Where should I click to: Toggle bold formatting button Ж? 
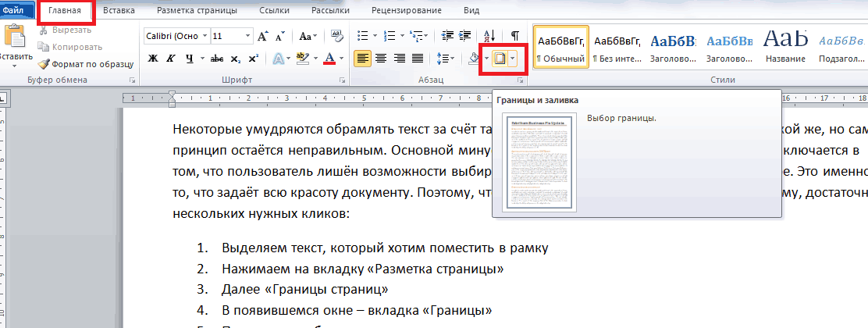tap(153, 58)
